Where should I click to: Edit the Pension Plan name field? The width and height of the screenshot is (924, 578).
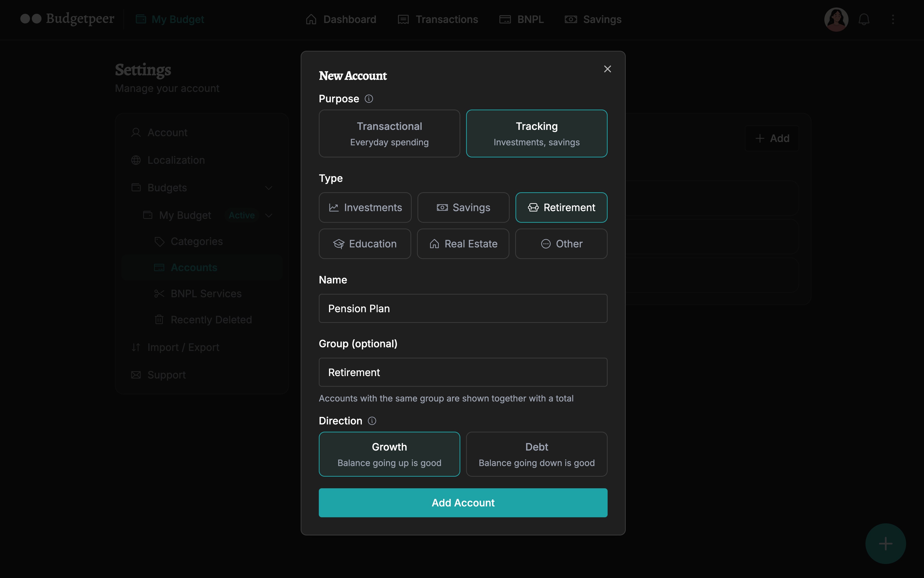(x=462, y=308)
